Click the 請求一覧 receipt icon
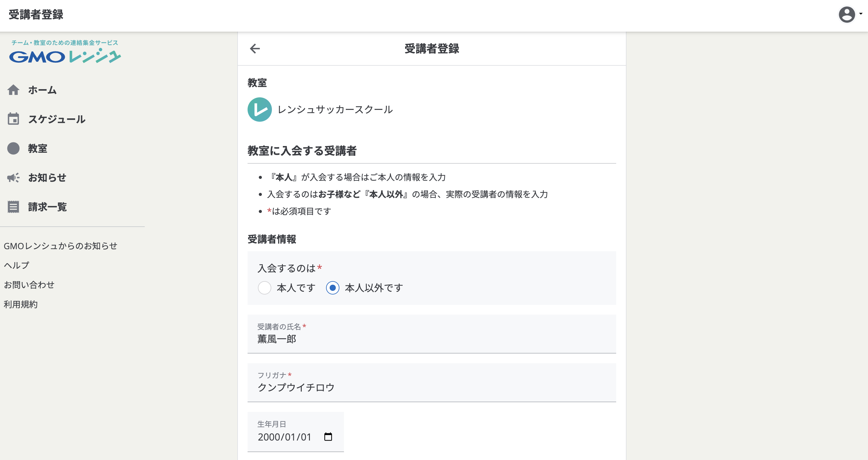This screenshot has height=460, width=868. pos(13,207)
